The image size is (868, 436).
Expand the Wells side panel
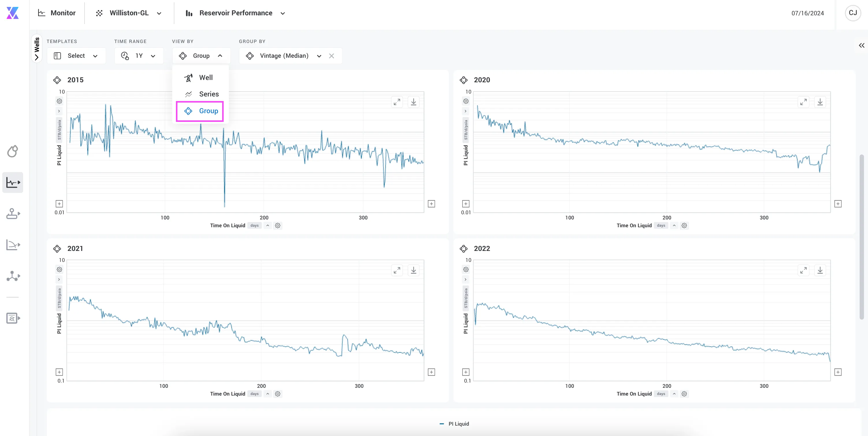[x=37, y=49]
